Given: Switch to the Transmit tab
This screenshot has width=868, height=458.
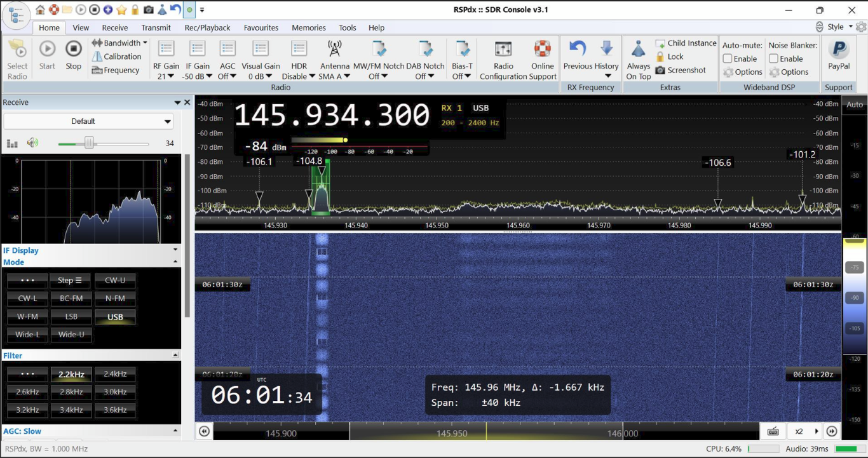Looking at the screenshot, I should click(156, 27).
